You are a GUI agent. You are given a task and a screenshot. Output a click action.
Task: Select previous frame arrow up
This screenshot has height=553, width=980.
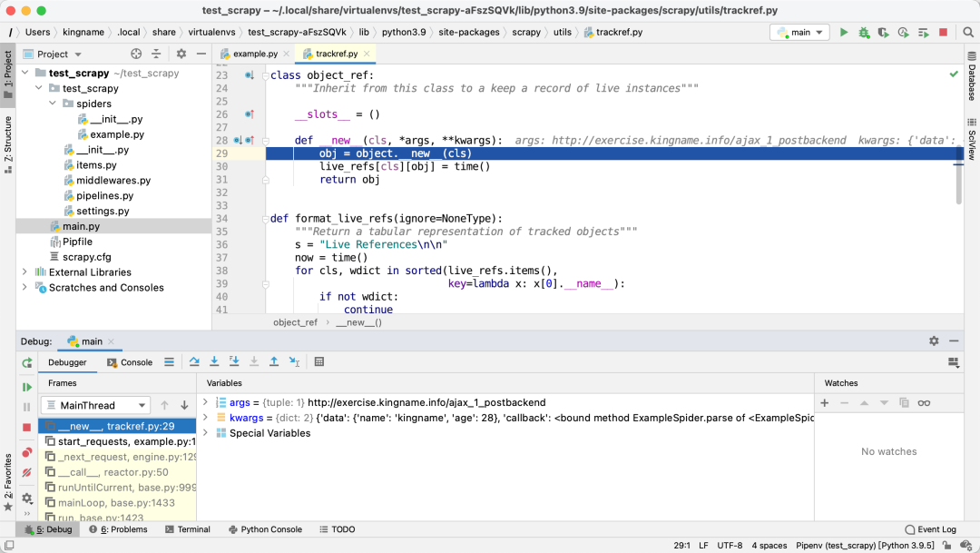(164, 405)
